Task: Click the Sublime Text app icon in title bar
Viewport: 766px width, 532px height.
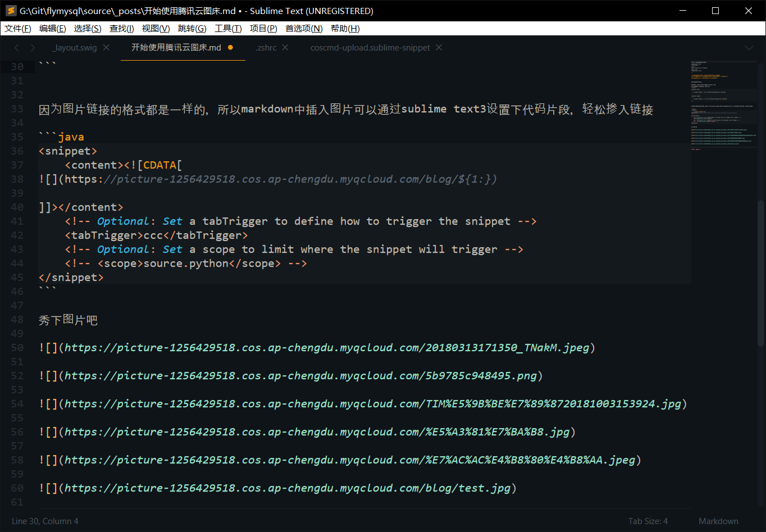Action: point(11,11)
